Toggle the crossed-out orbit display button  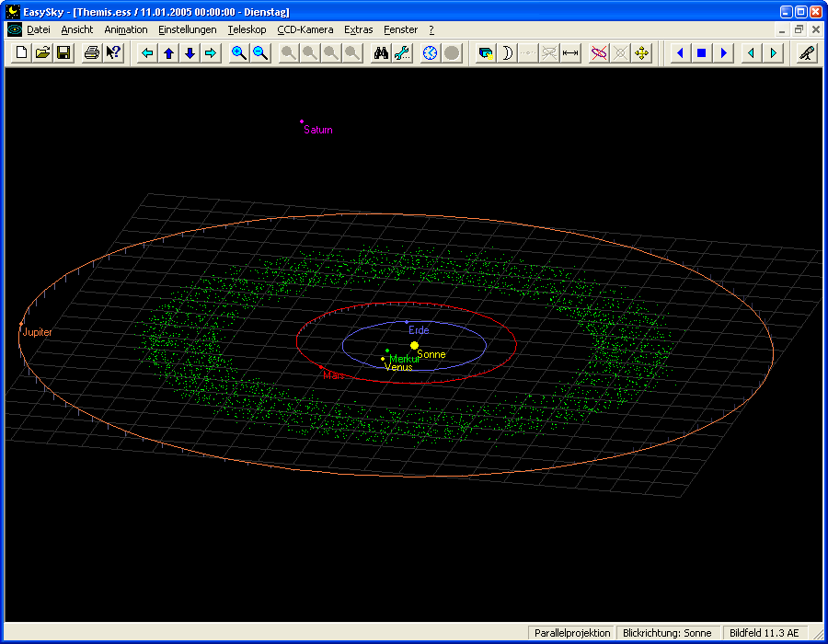[x=599, y=53]
